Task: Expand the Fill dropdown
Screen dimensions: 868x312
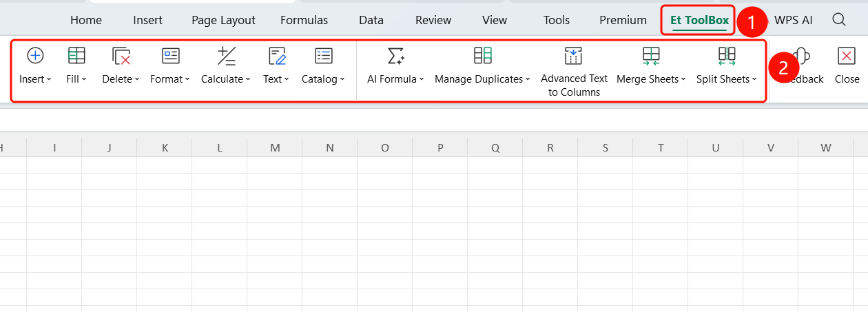Action: point(84,79)
